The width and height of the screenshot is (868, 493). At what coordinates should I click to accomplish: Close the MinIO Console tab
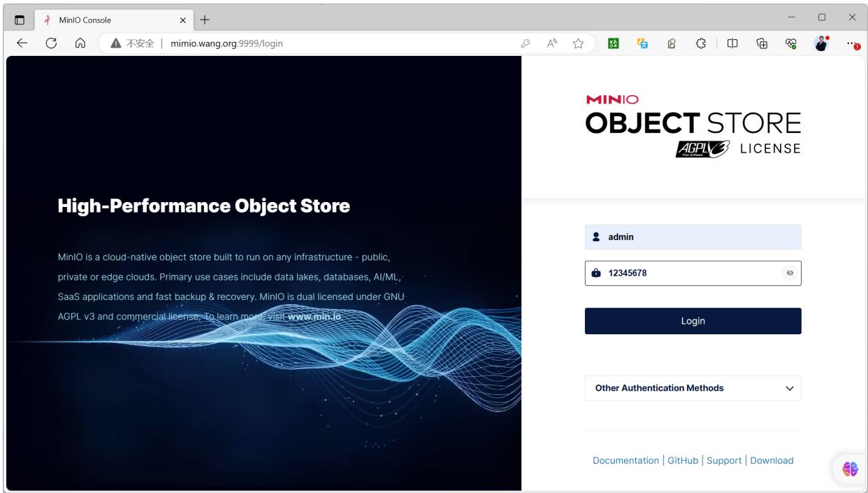pos(182,20)
